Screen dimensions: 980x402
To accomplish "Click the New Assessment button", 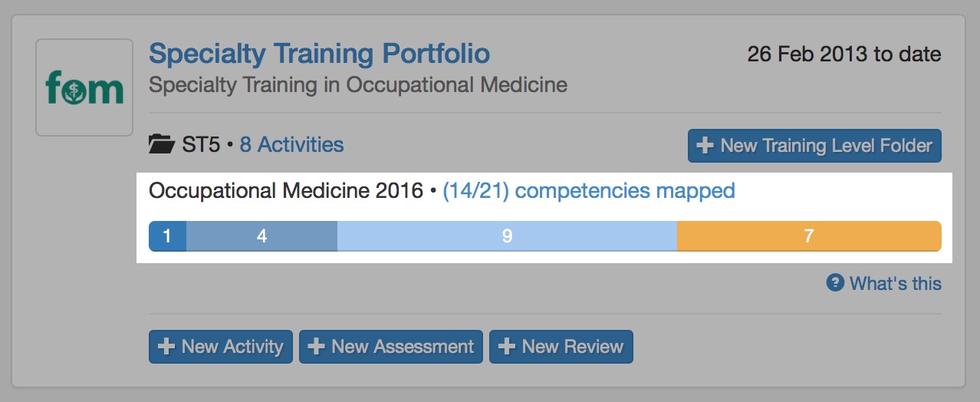I will (391, 347).
